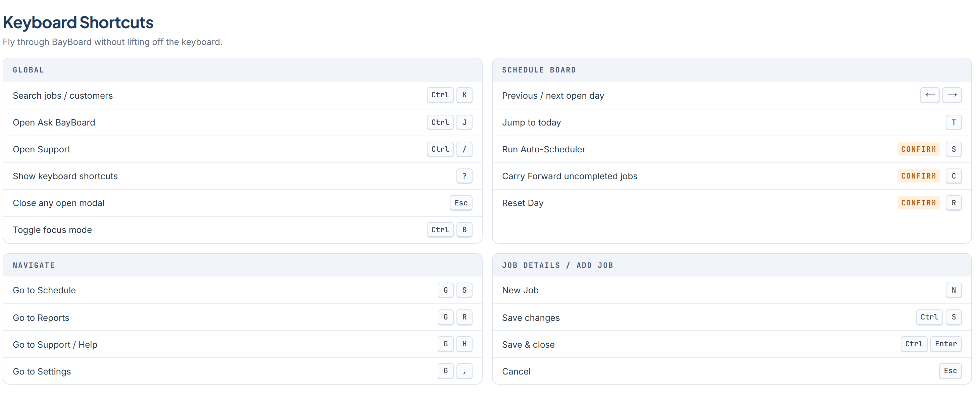Click the C key in Carry Forward row
This screenshot has width=980, height=396.
pos(953,176)
